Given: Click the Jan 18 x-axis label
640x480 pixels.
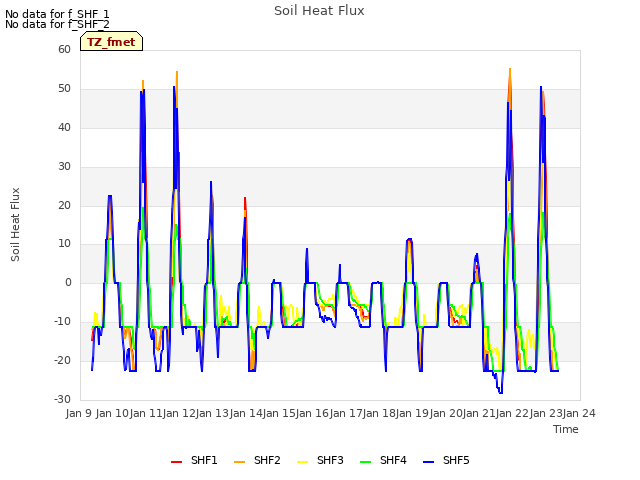Looking at the screenshot, I should [x=379, y=413].
